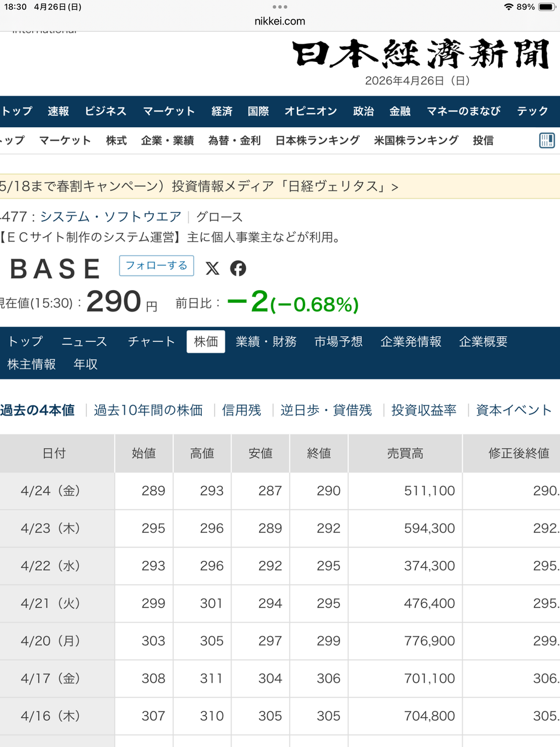Viewport: 560px width, 747px height.
Task: Open the 日経ヴェリタス campaign banner
Action: click(280, 186)
